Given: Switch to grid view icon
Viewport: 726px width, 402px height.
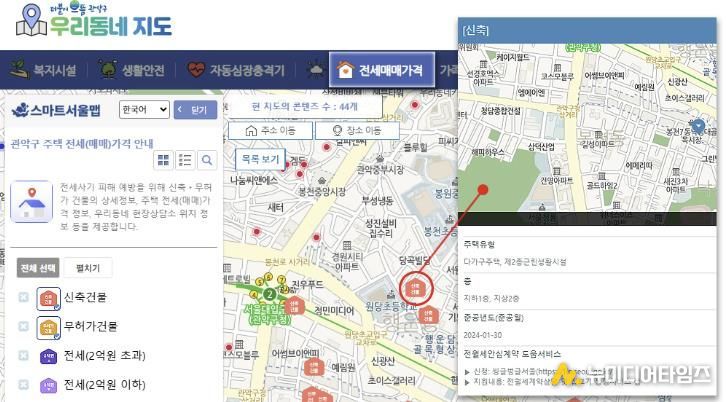Looking at the screenshot, I should [x=164, y=160].
